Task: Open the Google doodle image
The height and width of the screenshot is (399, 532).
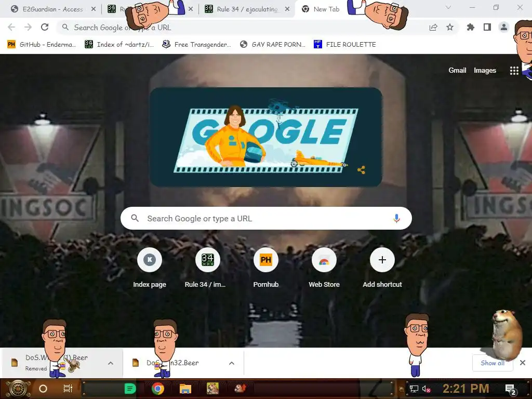Action: [266, 137]
